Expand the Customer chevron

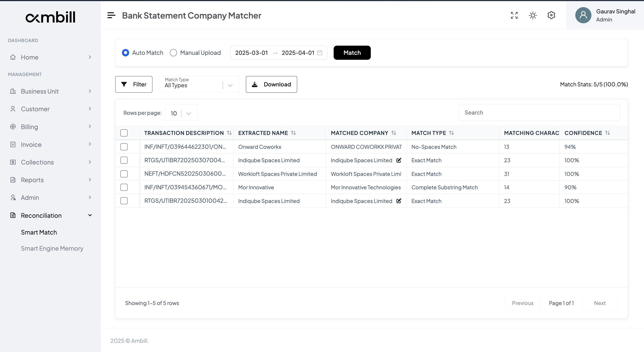(x=90, y=109)
